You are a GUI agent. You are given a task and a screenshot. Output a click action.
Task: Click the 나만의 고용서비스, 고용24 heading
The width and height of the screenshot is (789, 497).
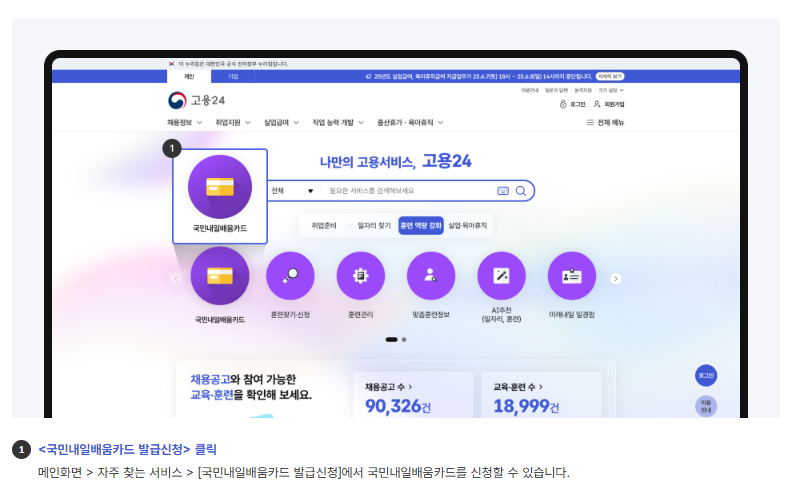coord(396,161)
